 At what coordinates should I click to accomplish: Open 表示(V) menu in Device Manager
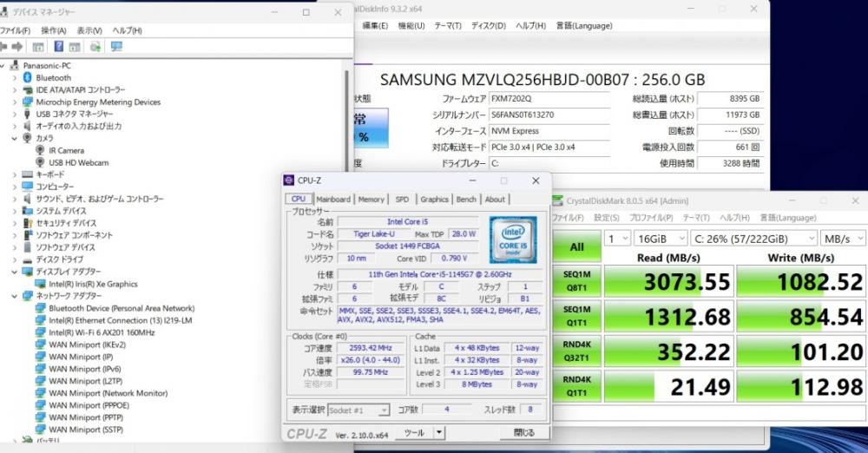click(x=89, y=30)
